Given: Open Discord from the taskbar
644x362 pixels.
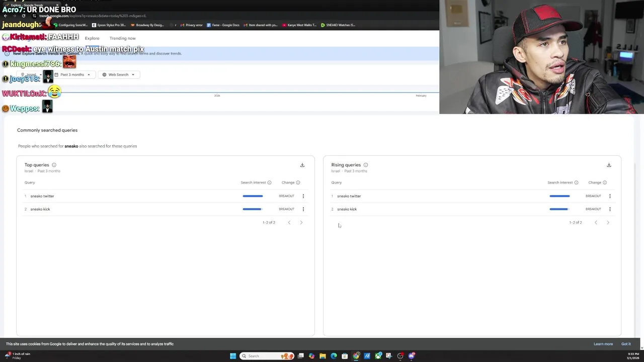Looking at the screenshot, I should tap(412, 356).
